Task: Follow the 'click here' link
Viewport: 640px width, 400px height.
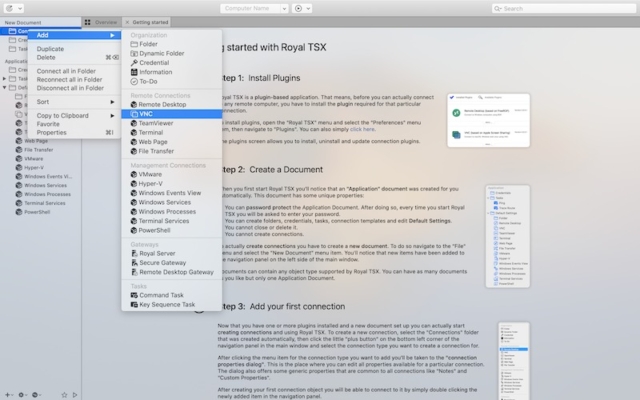Action: pyautogui.click(x=362, y=129)
